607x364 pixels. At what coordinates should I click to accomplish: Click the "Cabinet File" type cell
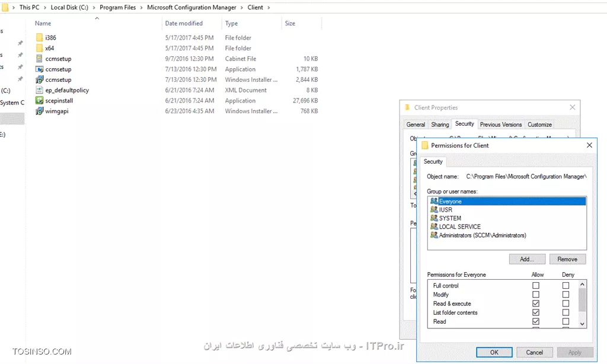point(241,59)
